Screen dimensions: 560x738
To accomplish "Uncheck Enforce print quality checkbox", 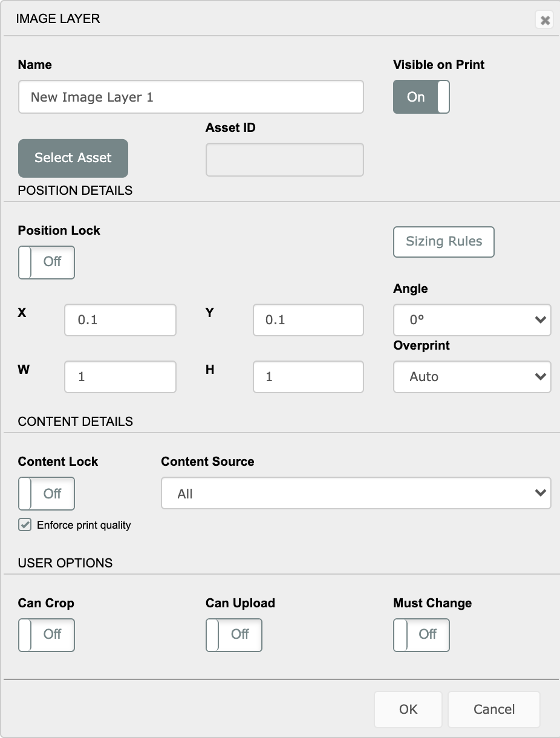I will pos(25,525).
